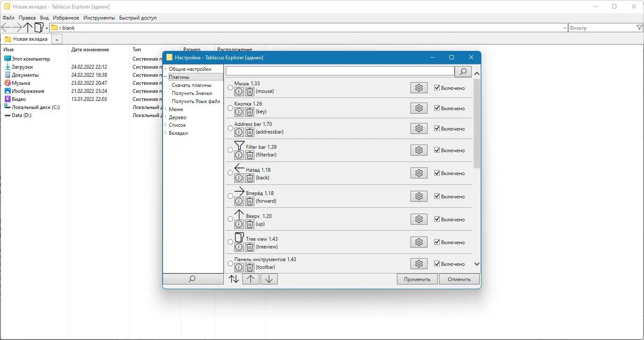644x340 pixels.
Task: Open the Правка menu
Action: pyautogui.click(x=27, y=18)
